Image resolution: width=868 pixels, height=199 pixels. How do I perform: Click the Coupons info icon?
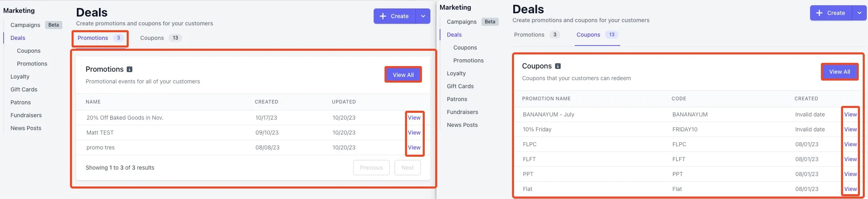tap(558, 66)
